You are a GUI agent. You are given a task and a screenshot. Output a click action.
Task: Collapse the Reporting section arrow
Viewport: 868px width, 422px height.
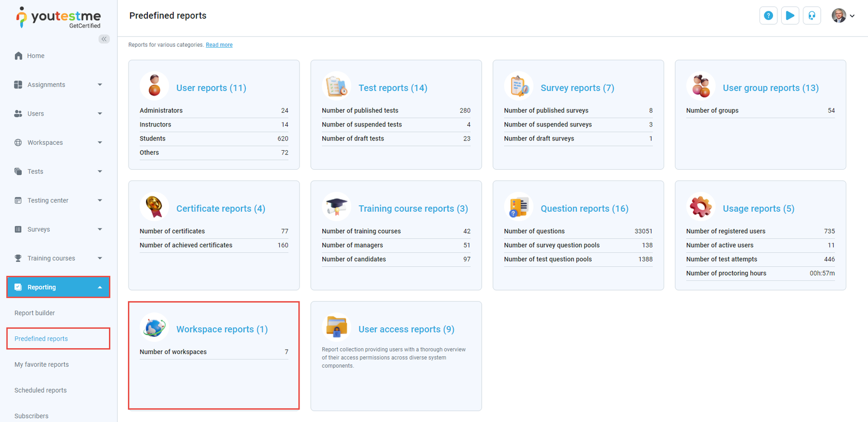tap(100, 287)
